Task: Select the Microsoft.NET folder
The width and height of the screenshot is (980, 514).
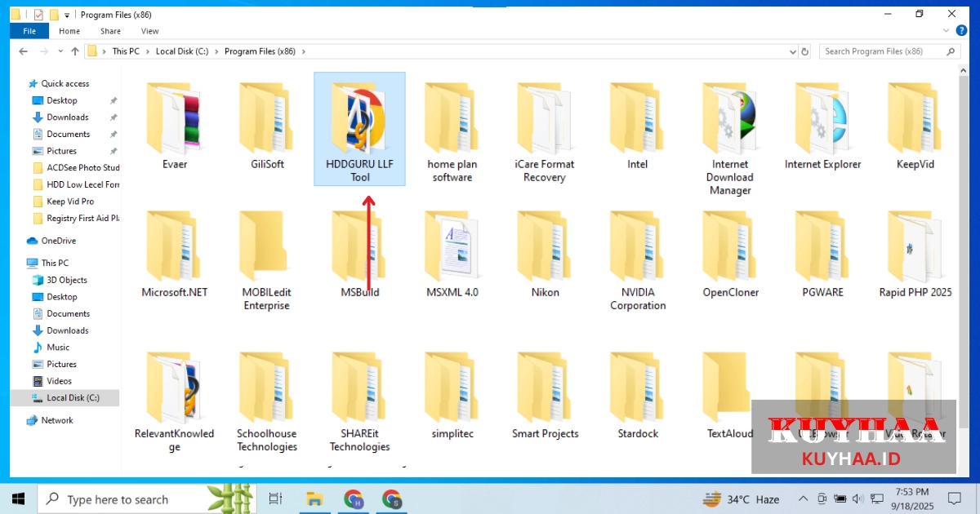Action: click(x=174, y=255)
